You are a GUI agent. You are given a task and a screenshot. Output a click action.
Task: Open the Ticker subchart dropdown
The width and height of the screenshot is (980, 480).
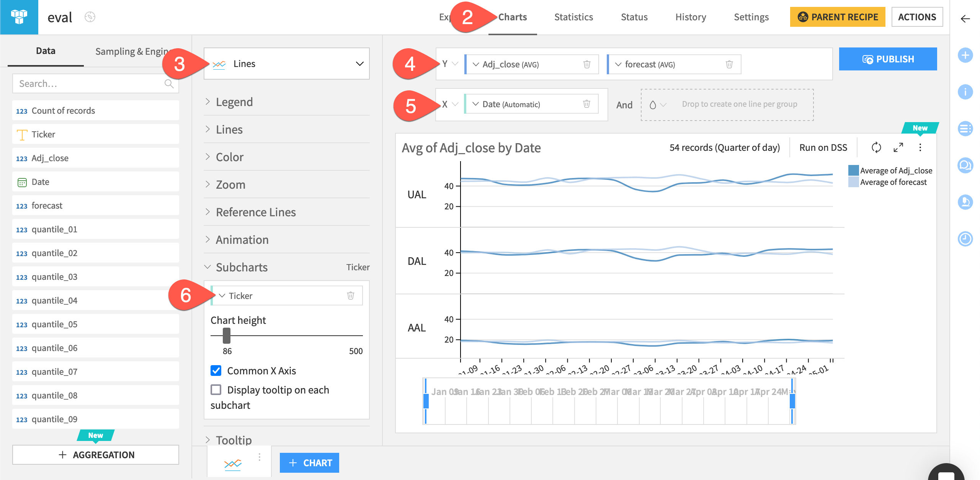(222, 296)
